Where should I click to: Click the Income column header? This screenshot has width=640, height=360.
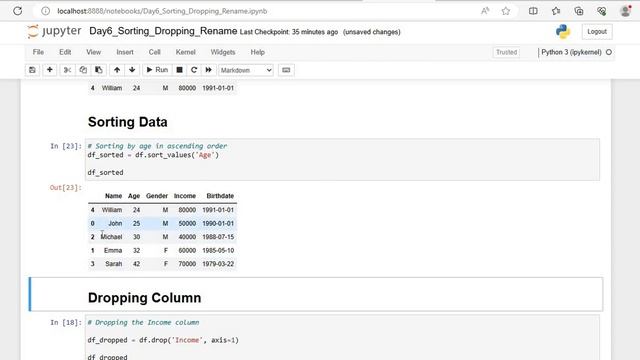(x=185, y=196)
